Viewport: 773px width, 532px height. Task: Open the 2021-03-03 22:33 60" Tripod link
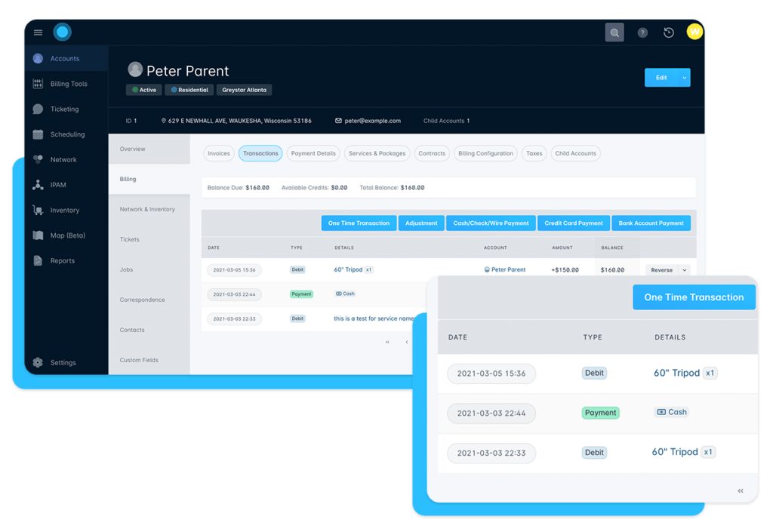coord(674,452)
